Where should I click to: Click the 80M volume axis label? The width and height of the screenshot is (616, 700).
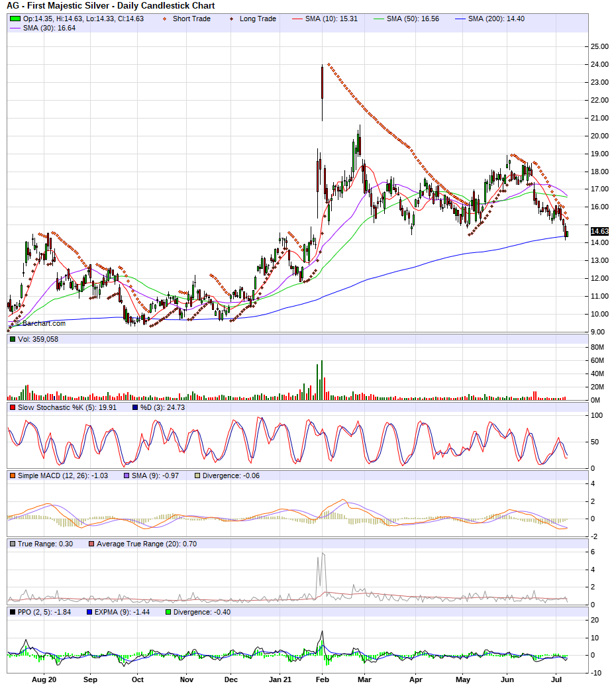(597, 347)
